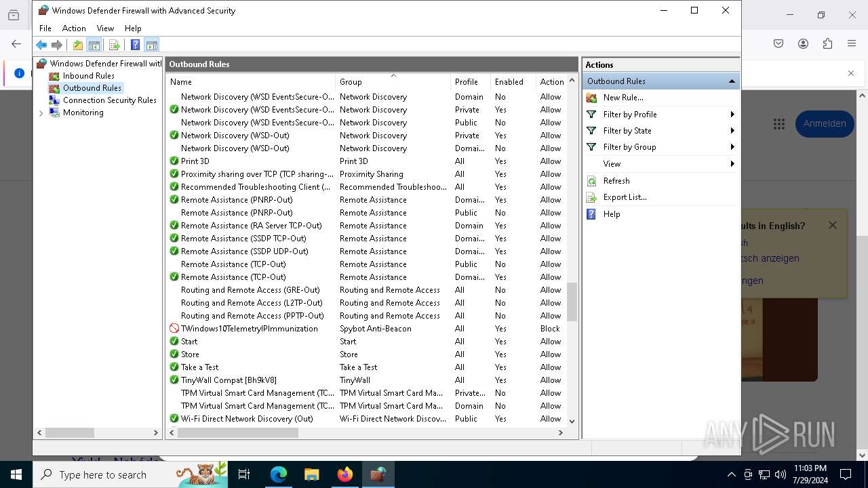Viewport: 868px width, 488px height.
Task: Click the rules list vertical scrollbar thumb
Action: tap(572, 302)
